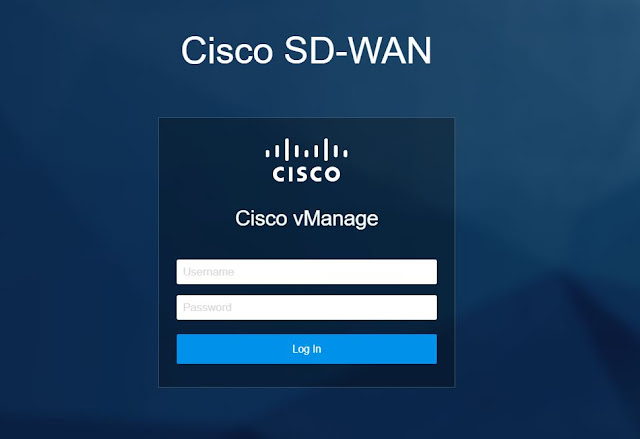
Task: Click the Cisco bridge bars logo
Action: [x=307, y=149]
